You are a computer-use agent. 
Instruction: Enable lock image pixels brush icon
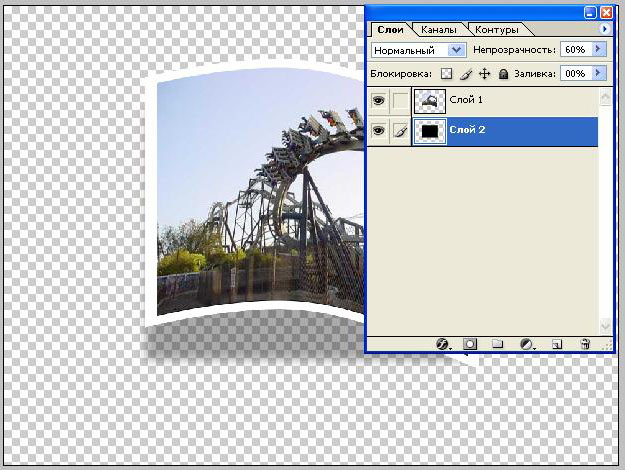click(x=466, y=74)
